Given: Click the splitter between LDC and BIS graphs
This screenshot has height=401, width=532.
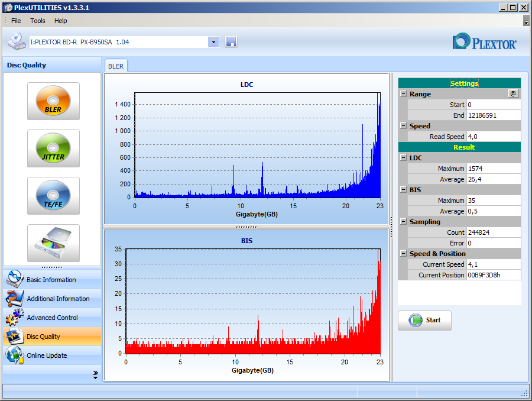Looking at the screenshot, I should click(x=246, y=227).
